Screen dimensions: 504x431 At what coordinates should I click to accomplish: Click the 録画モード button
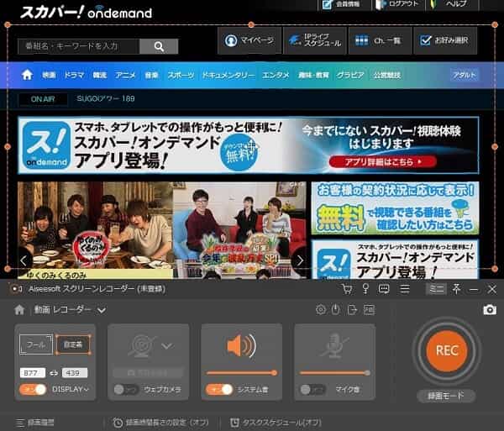[445, 396]
